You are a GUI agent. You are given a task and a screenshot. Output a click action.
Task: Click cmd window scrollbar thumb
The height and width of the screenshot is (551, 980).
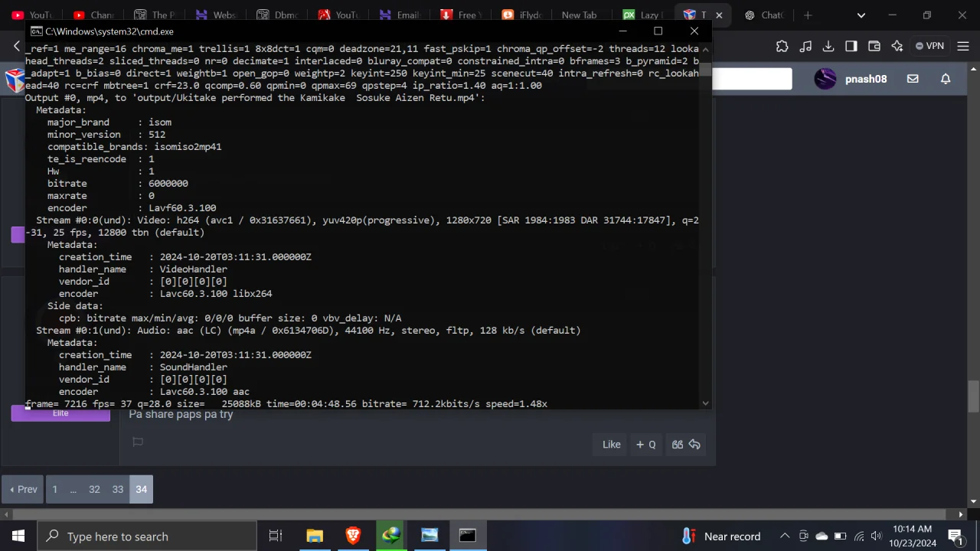pyautogui.click(x=705, y=70)
